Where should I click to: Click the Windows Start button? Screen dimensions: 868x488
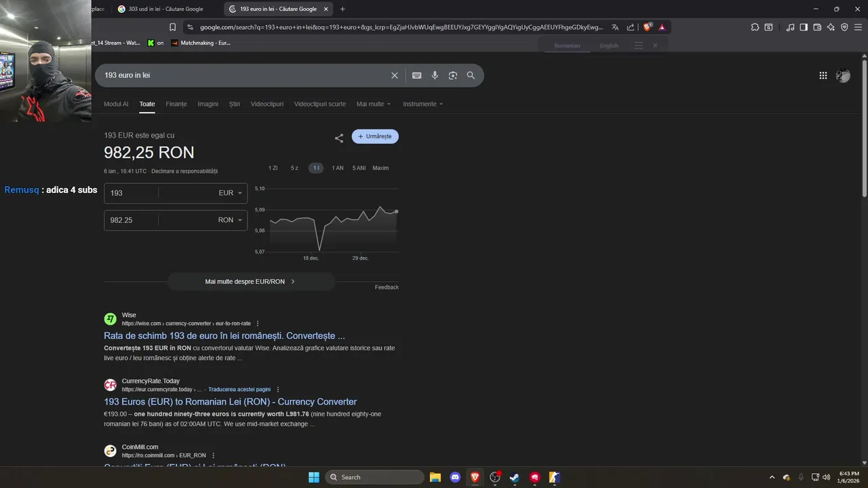(x=314, y=477)
